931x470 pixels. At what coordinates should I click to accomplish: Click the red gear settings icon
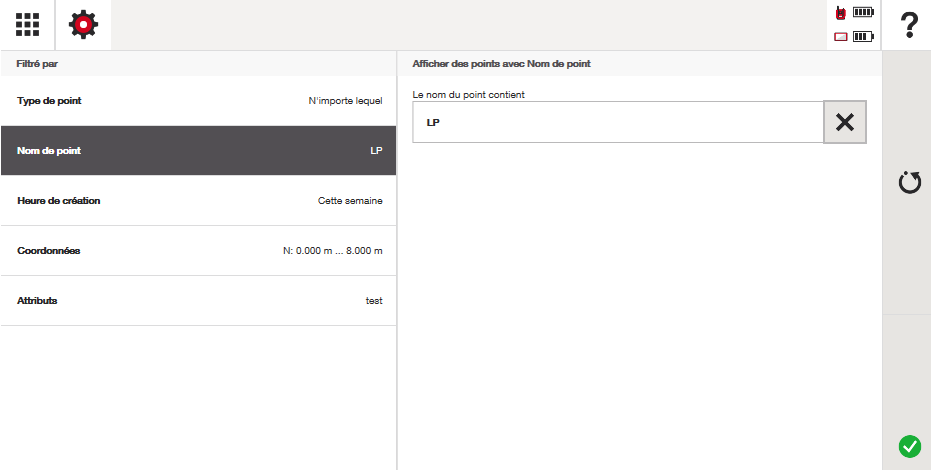pyautogui.click(x=83, y=25)
